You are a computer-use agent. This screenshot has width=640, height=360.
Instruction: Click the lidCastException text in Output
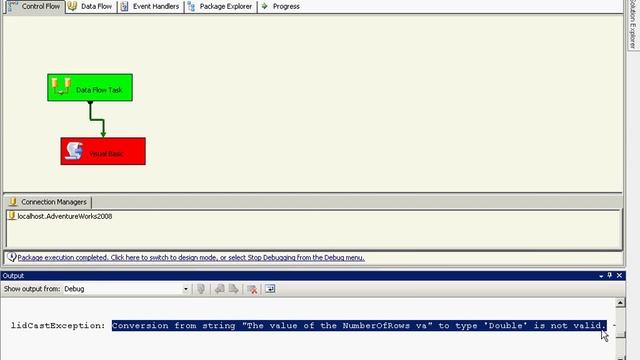58,326
